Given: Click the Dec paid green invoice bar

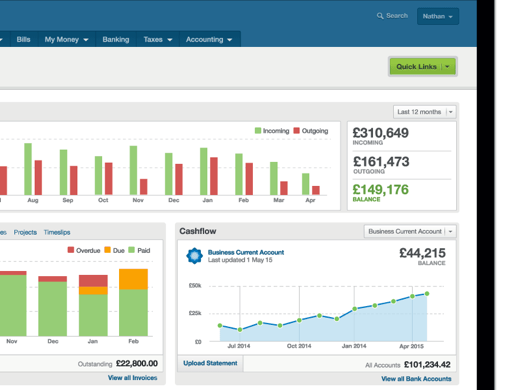Looking at the screenshot, I should (53, 309).
